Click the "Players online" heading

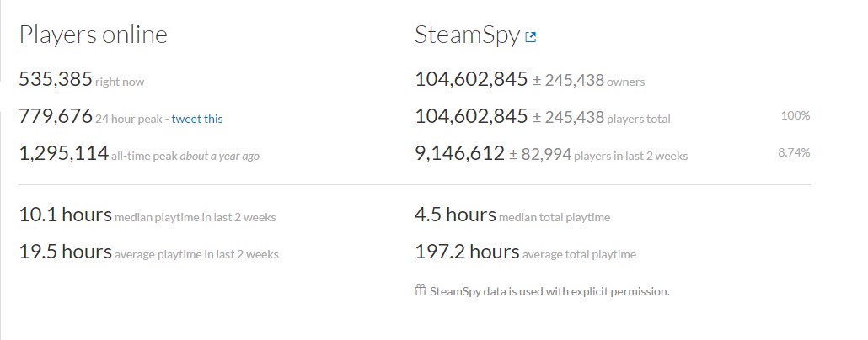point(93,35)
